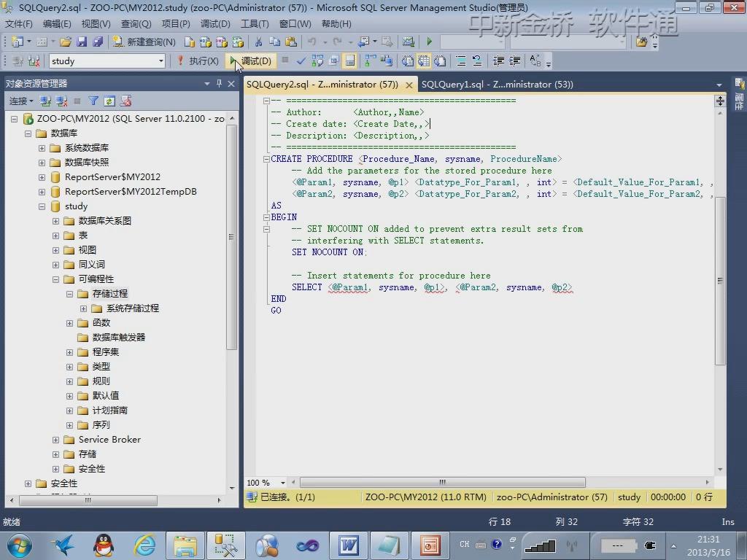The height and width of the screenshot is (560, 747).
Task: Expand the 系统数据库 folder
Action: click(x=42, y=148)
